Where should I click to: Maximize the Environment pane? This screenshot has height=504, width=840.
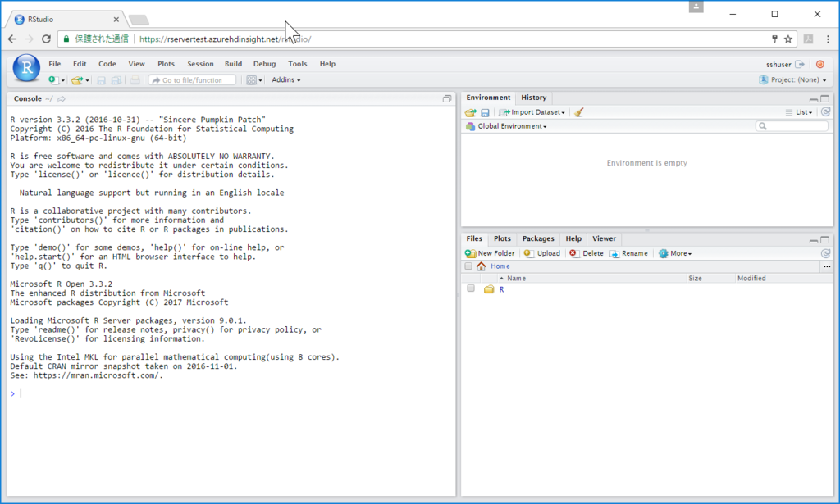[x=825, y=99]
